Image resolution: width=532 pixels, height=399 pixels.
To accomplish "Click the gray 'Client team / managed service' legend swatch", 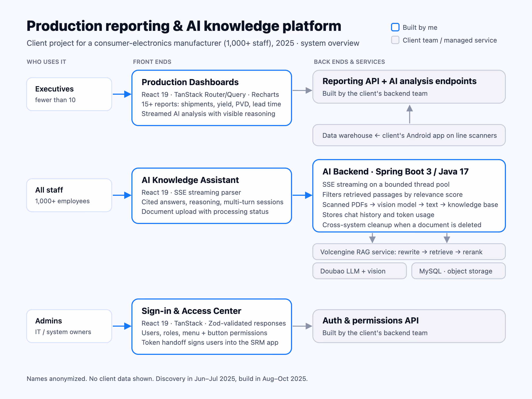I will pyautogui.click(x=395, y=40).
